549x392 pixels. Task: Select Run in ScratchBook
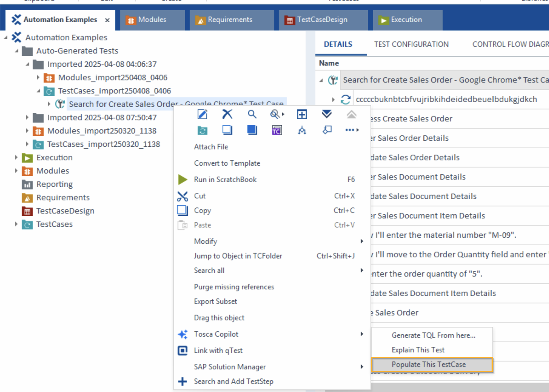coord(225,179)
